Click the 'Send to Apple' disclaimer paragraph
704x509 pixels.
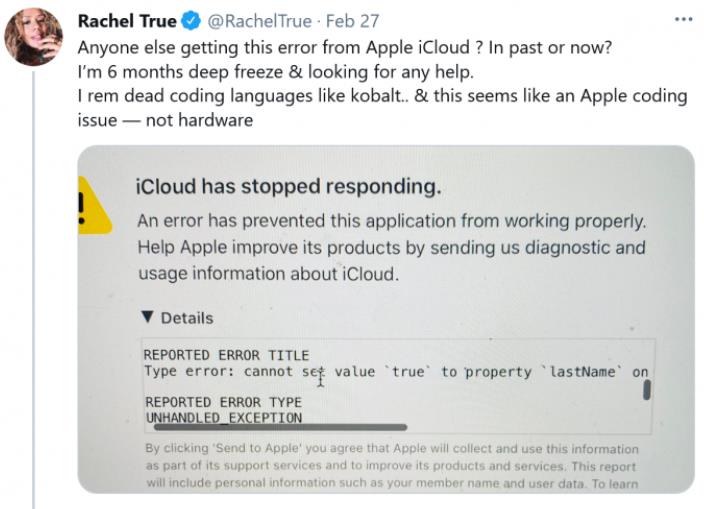click(x=391, y=467)
